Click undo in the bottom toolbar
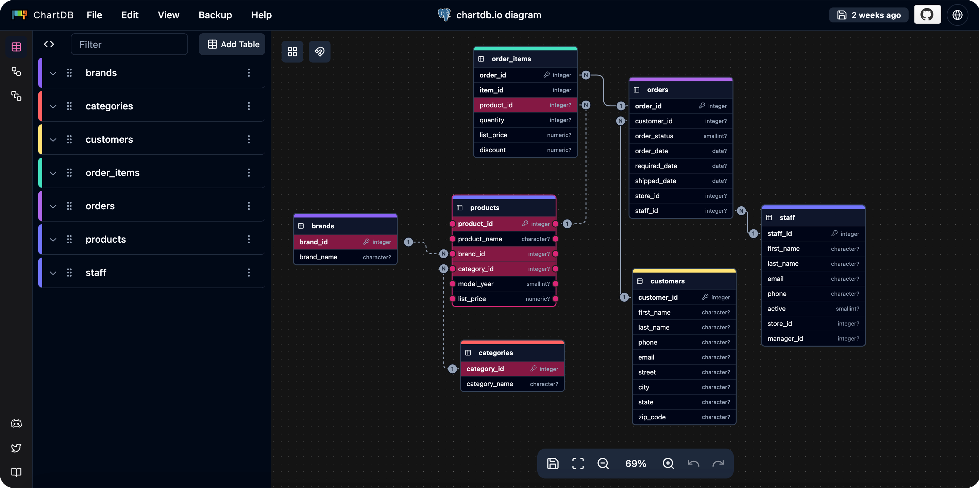The width and height of the screenshot is (980, 488). (x=693, y=463)
